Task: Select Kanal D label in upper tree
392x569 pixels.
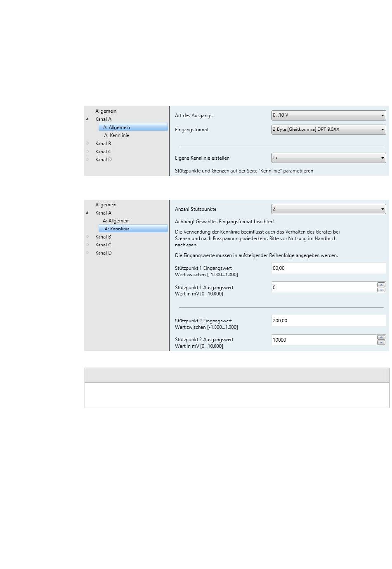Action: [x=103, y=160]
